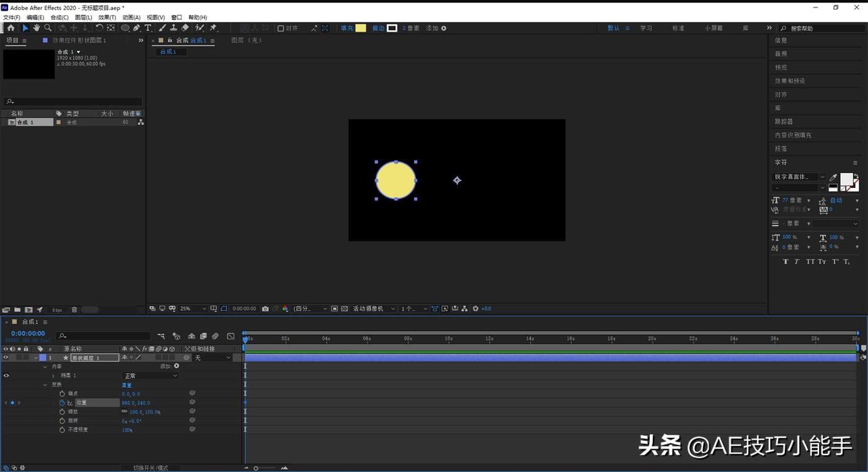This screenshot has height=472, width=868.
Task: Open the Graph Editor in timeline
Action: 231,336
